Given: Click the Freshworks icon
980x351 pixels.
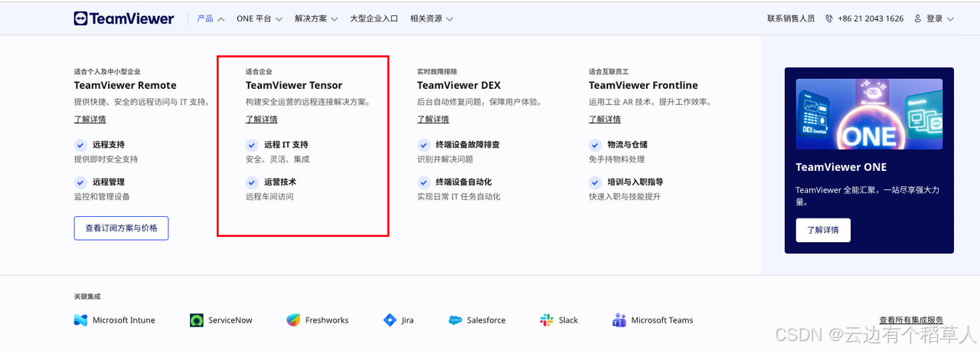Looking at the screenshot, I should pyautogui.click(x=293, y=320).
